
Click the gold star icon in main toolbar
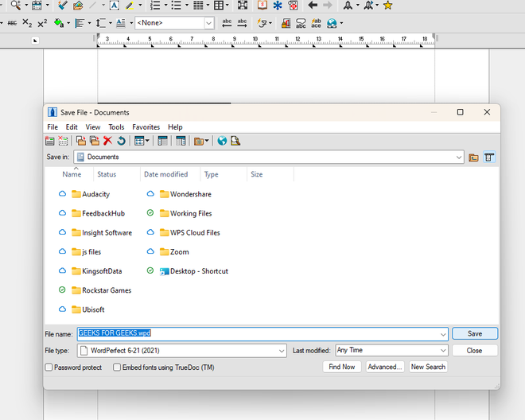tap(387, 5)
